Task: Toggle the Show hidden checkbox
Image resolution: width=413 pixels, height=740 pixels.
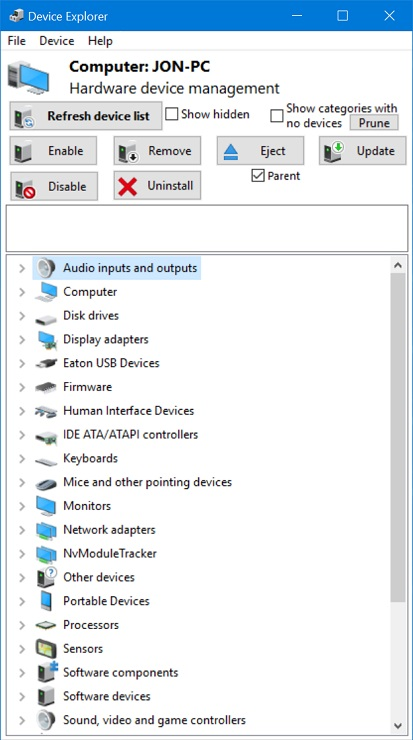Action: coord(171,114)
